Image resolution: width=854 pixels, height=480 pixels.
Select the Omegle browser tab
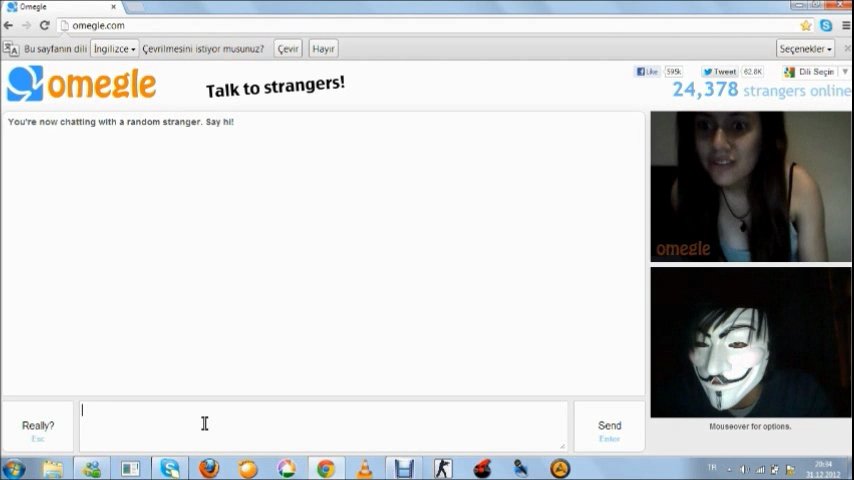pyautogui.click(x=62, y=7)
